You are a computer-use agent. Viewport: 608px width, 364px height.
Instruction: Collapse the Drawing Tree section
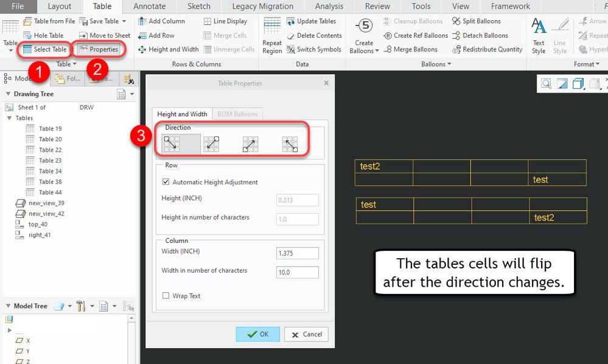coord(8,94)
